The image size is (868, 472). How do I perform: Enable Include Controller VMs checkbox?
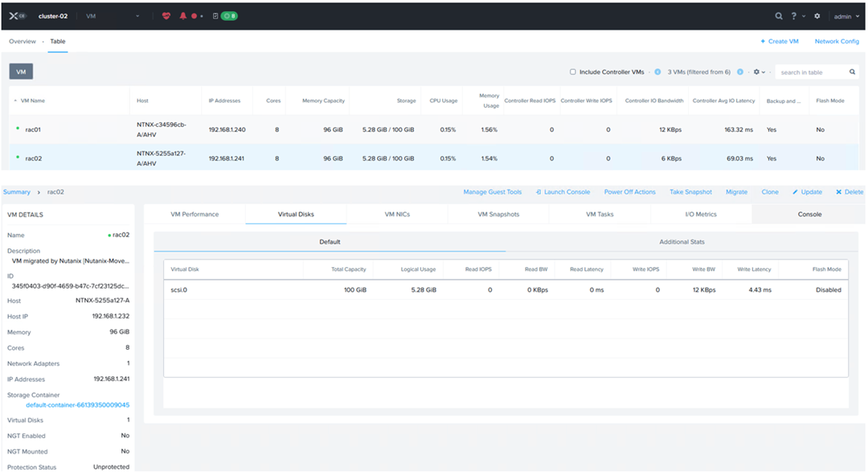[x=573, y=72]
